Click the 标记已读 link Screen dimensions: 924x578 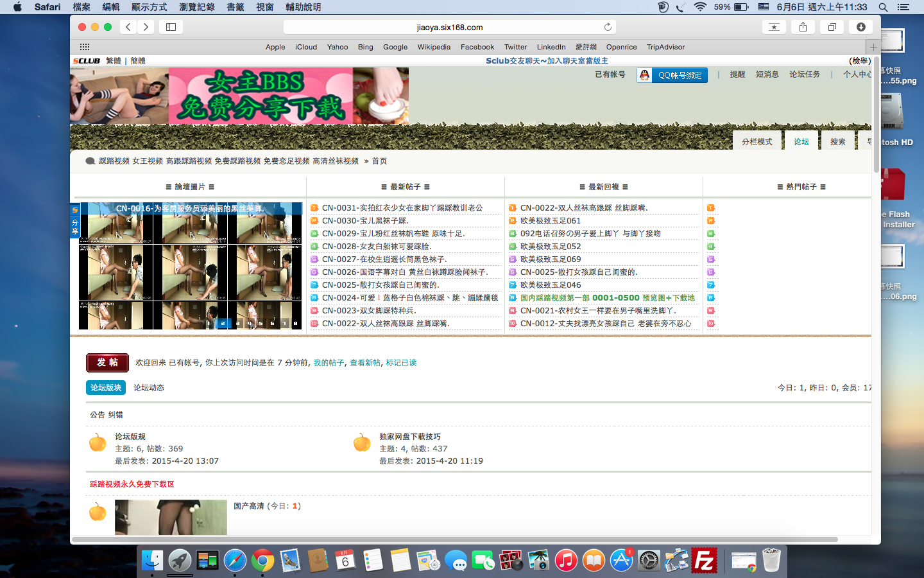pos(401,363)
